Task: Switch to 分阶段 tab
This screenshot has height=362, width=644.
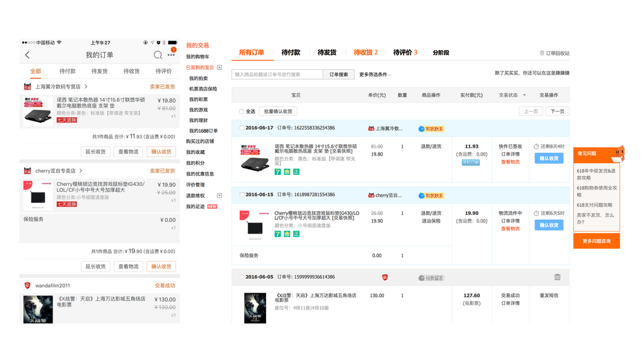Action: (441, 52)
